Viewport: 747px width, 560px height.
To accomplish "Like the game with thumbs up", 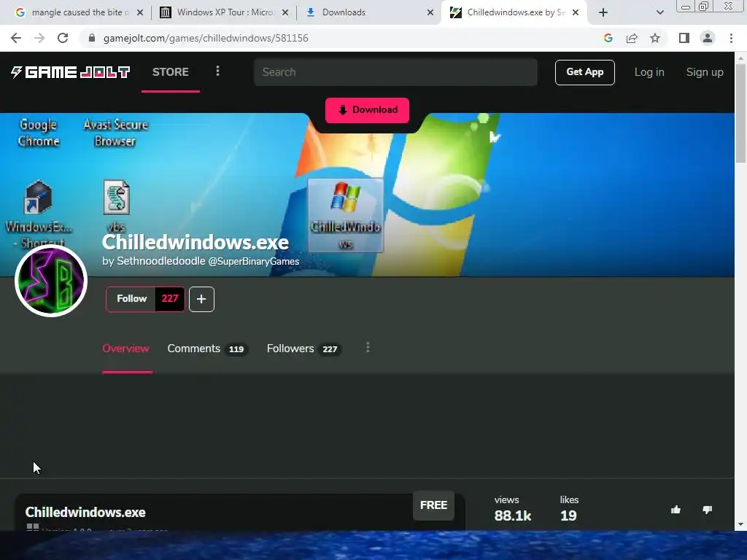I will tap(676, 510).
